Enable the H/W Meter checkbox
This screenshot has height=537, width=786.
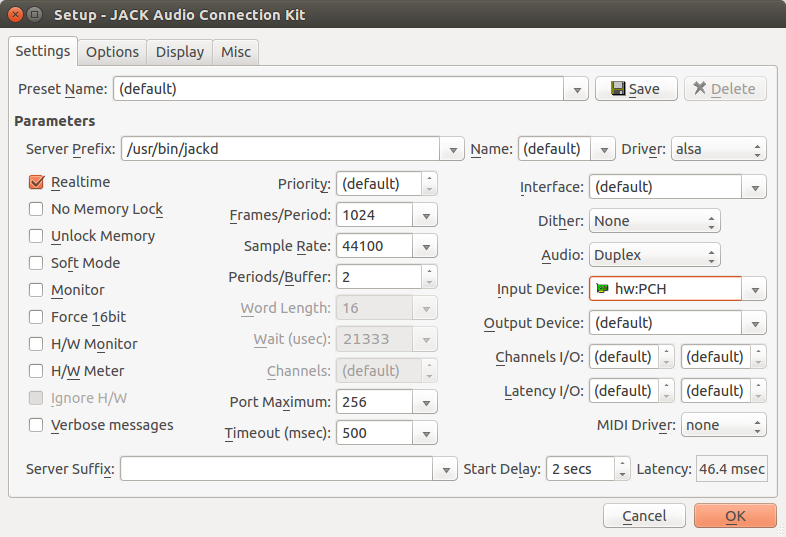(x=36, y=371)
